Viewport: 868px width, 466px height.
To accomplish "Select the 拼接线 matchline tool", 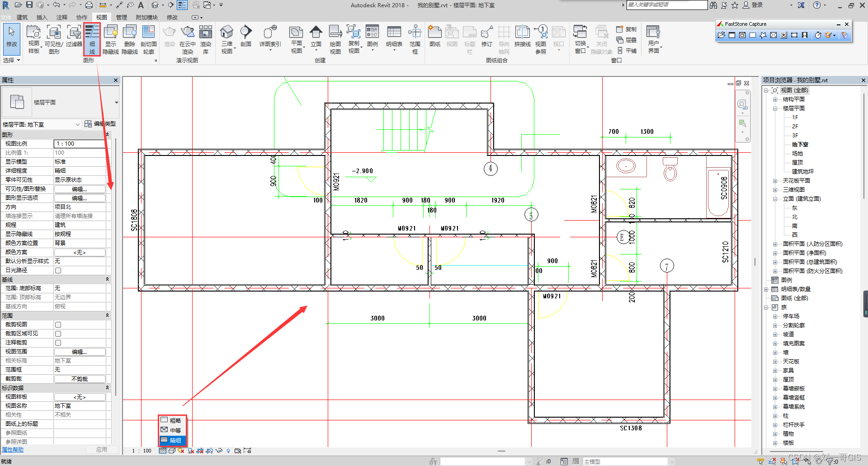I will 522,36.
